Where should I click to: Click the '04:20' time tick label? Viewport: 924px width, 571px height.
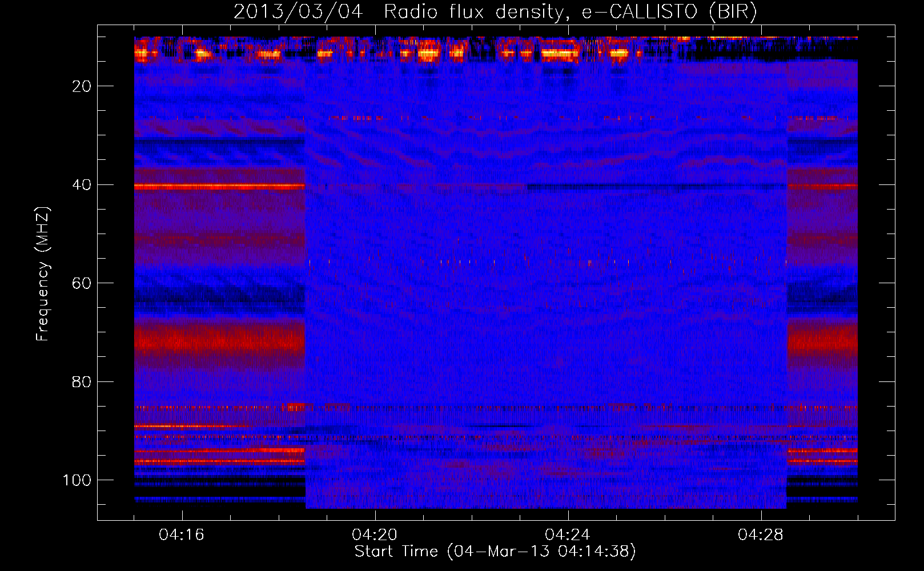[375, 535]
